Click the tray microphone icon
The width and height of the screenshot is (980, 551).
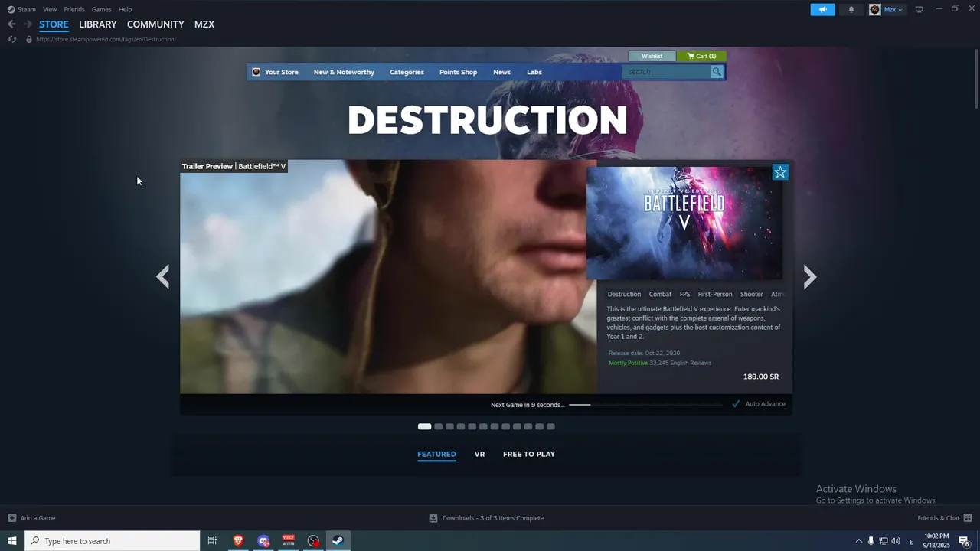pos(871,541)
